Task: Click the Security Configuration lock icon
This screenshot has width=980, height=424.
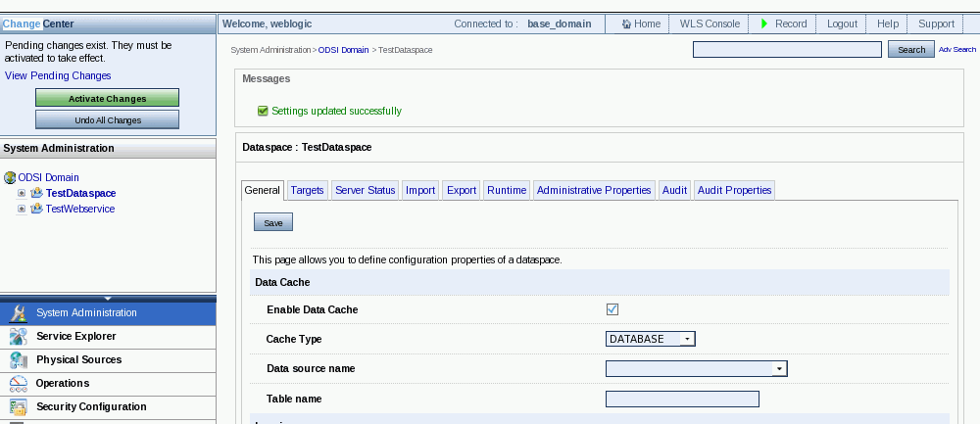Action: pos(19,407)
